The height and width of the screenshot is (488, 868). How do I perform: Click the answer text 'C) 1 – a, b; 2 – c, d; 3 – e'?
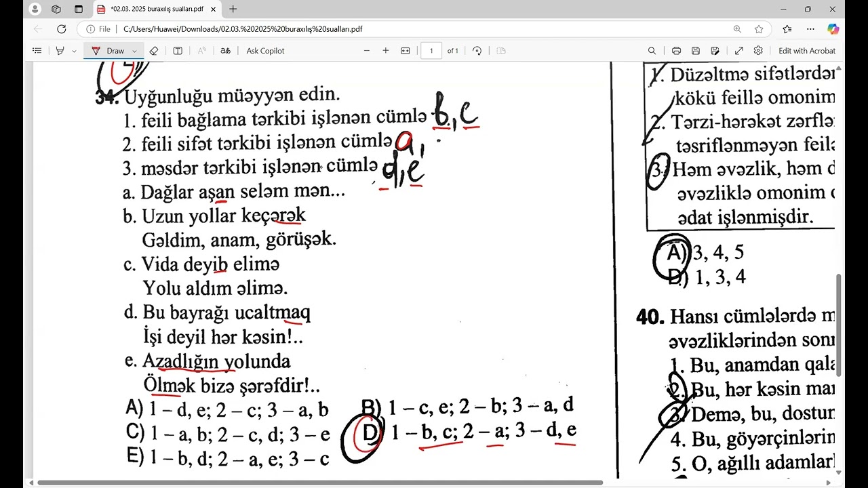point(229,433)
